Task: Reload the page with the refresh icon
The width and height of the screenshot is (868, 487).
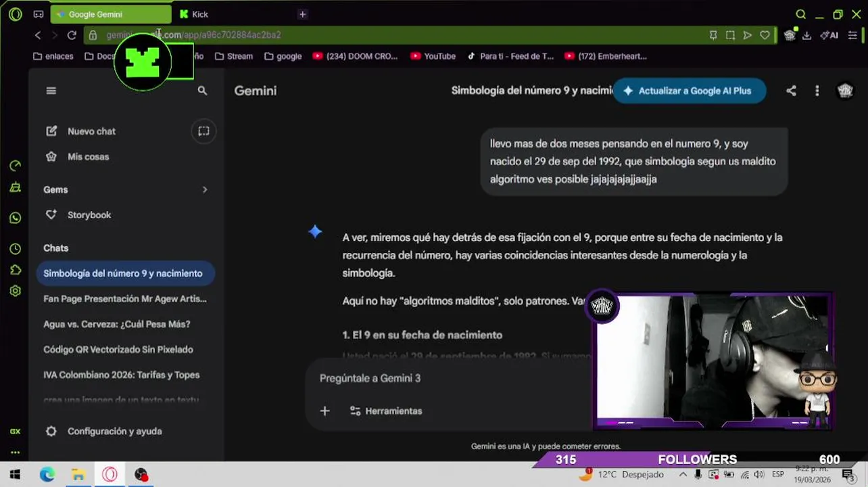Action: pos(72,35)
